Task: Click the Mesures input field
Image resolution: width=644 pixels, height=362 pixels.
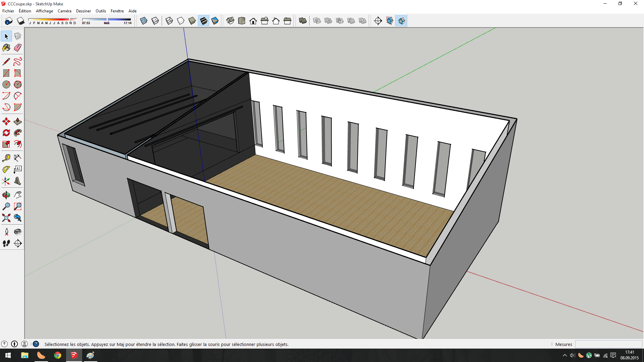Action: coord(608,344)
